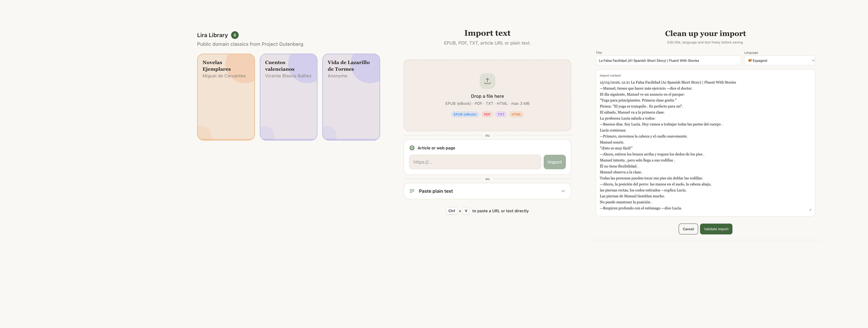Image resolution: width=868 pixels, height=328 pixels.
Task: Select the HTML format tag
Action: tap(516, 114)
